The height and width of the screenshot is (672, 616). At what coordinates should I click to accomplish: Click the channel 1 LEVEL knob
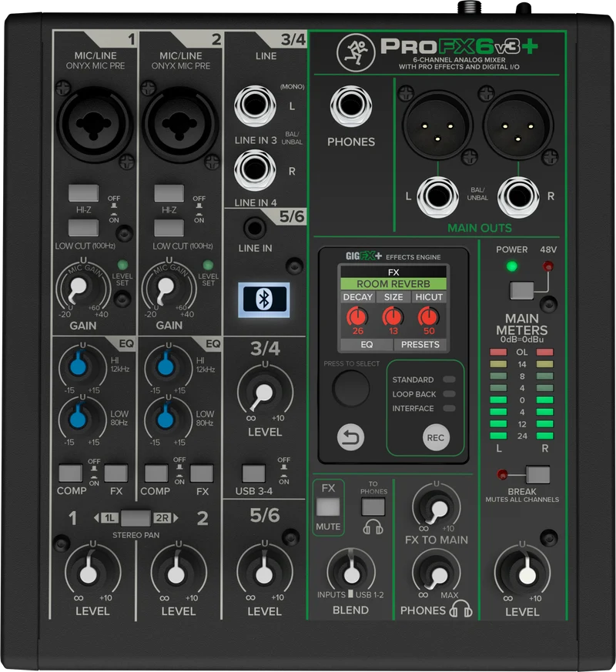tap(89, 573)
